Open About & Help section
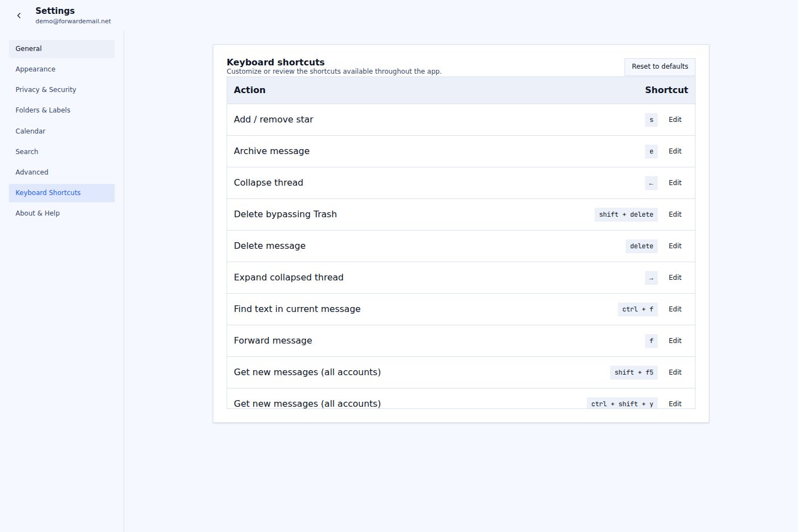This screenshot has width=798, height=532. pyautogui.click(x=62, y=213)
